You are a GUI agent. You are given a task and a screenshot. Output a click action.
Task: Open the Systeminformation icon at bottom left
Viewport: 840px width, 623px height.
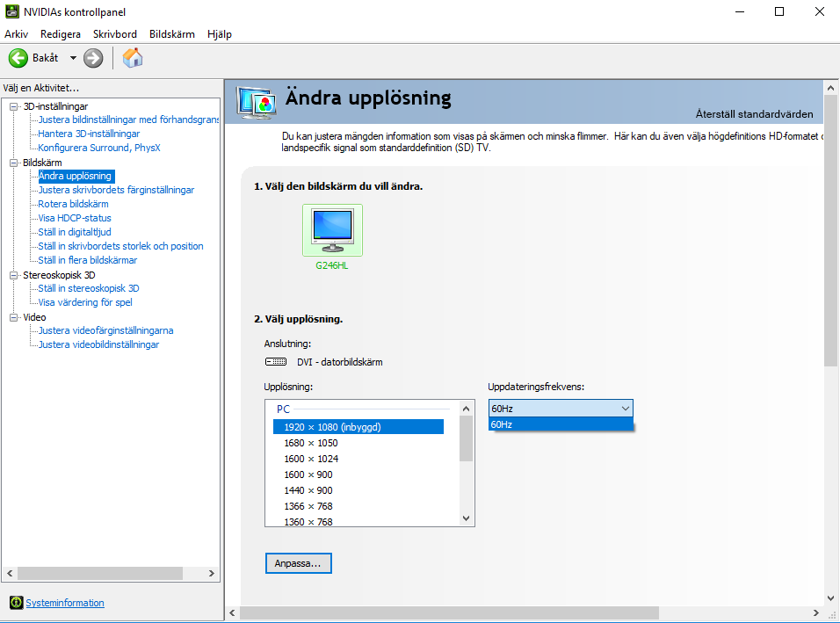17,603
